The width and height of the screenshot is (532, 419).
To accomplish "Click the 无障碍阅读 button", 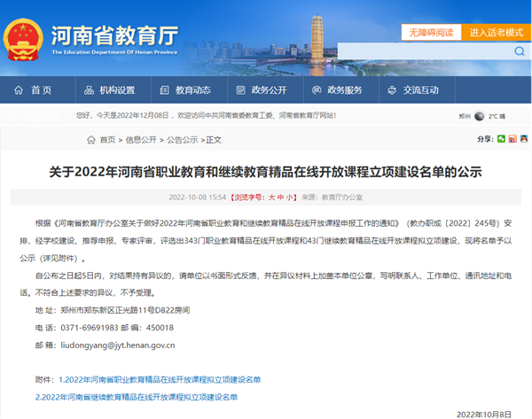I will pyautogui.click(x=431, y=33).
